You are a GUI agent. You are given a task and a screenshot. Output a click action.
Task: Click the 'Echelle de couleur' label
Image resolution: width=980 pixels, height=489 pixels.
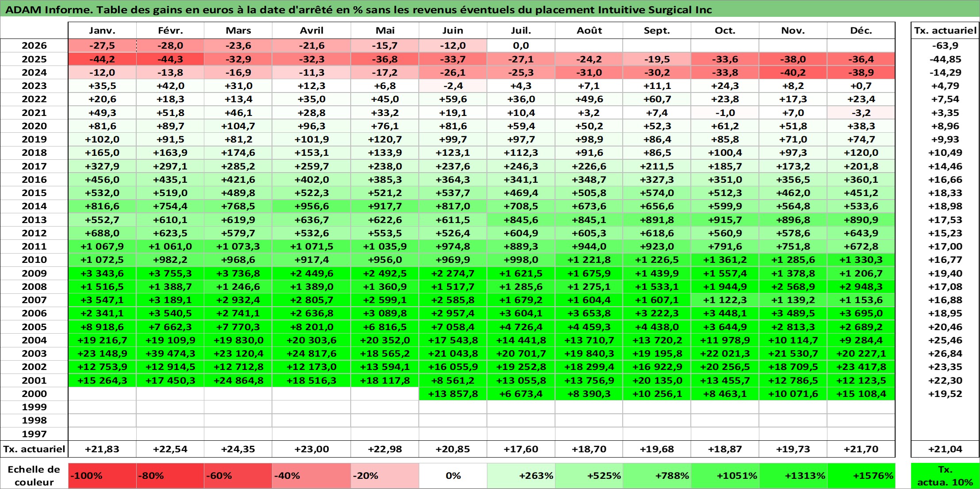point(34,476)
